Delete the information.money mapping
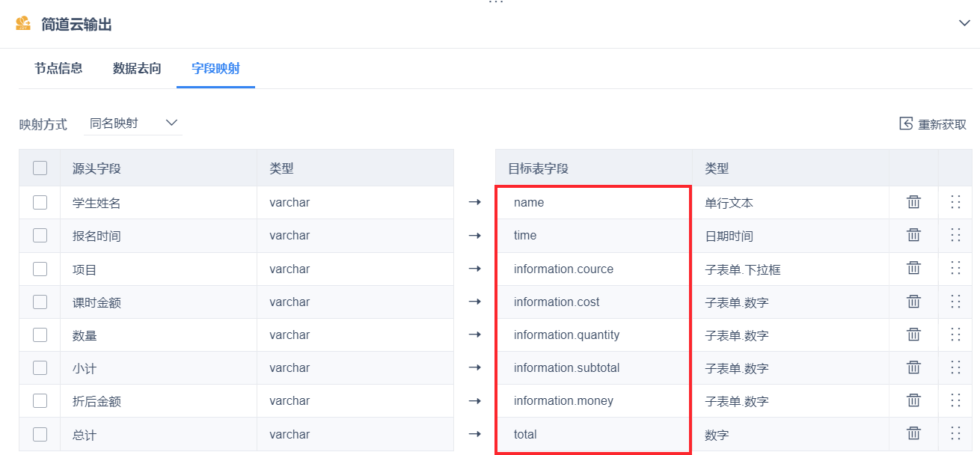 913,400
